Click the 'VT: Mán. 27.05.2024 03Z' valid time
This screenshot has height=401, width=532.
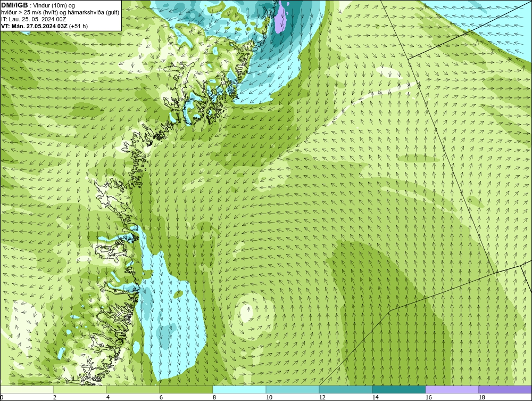[x=34, y=26]
